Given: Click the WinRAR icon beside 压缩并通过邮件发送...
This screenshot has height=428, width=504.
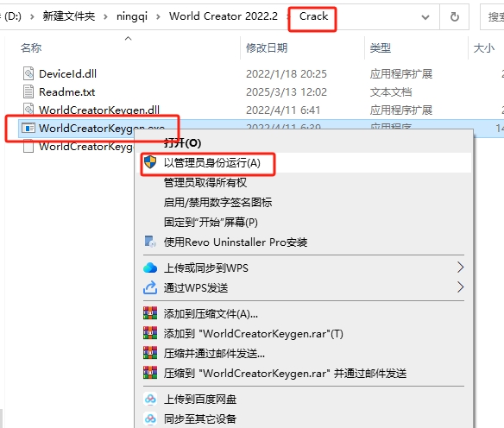Looking at the screenshot, I should tap(150, 353).
